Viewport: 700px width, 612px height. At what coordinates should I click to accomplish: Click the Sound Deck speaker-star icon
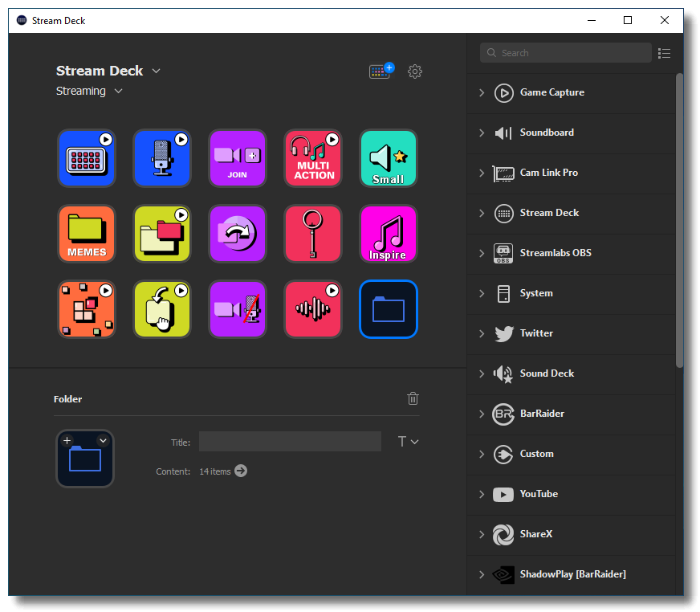(503, 374)
